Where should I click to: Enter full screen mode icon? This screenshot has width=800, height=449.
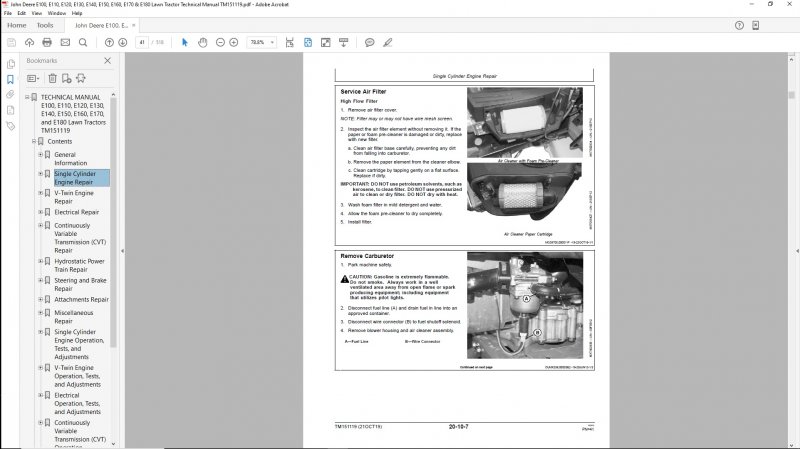click(x=326, y=42)
